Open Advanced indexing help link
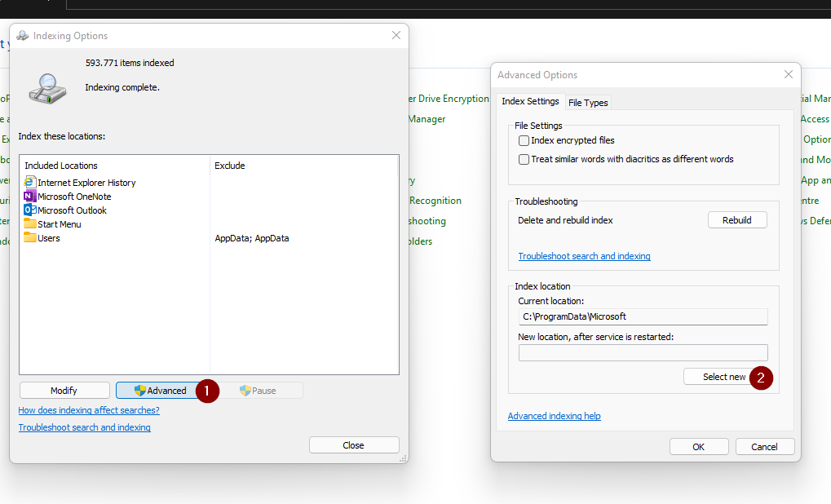Viewport: 831px width, 504px height. 554,416
